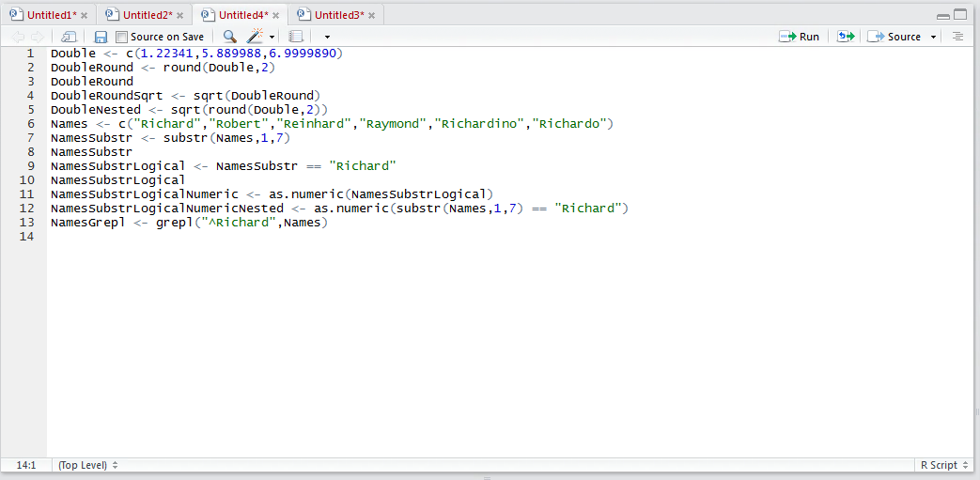The width and height of the screenshot is (980, 480).
Task: Run the current line with Run button
Action: [799, 37]
